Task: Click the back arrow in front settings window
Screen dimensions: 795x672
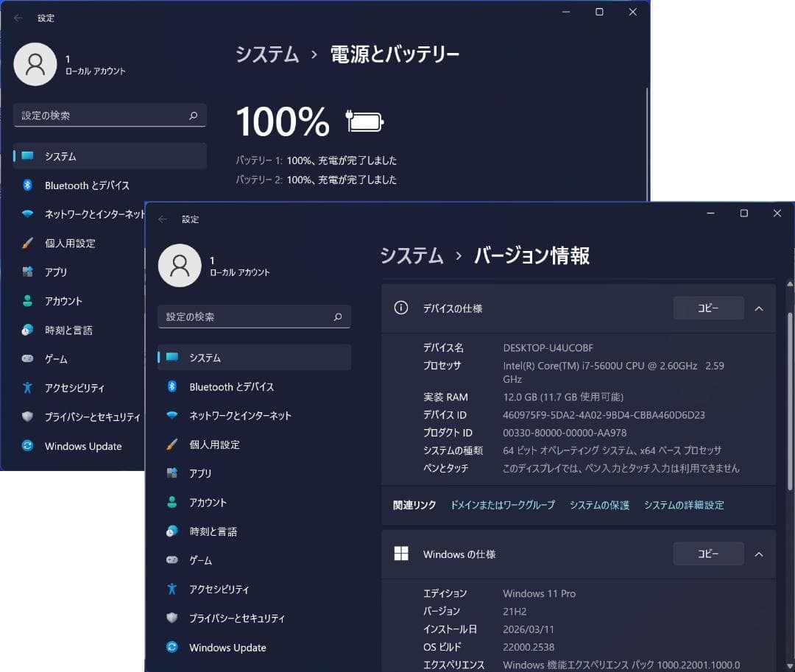Action: (163, 219)
